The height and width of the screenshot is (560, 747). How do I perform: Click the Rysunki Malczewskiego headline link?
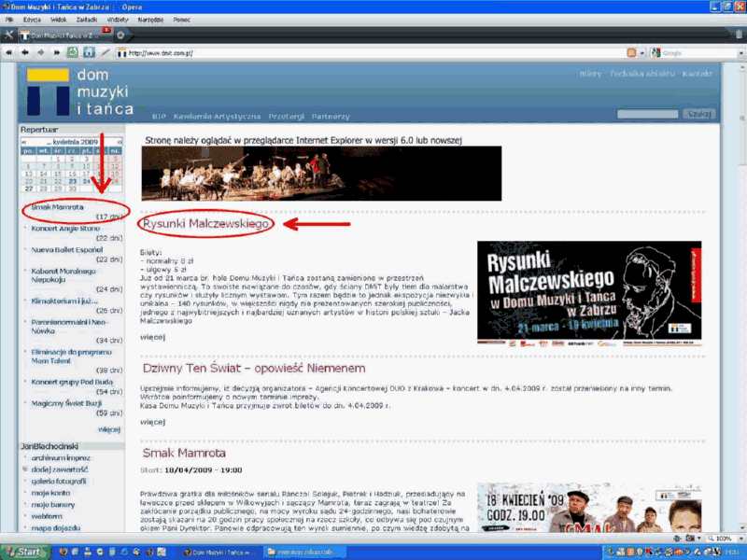(x=206, y=224)
